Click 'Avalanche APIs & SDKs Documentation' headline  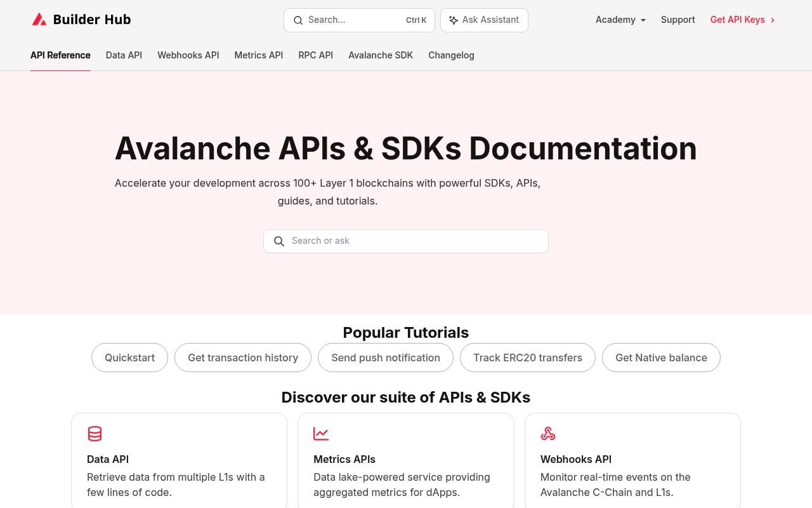tap(406, 149)
